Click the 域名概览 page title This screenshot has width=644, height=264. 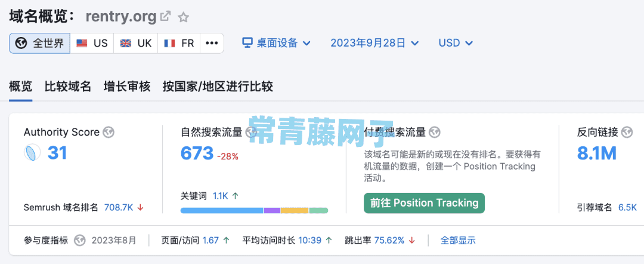tap(41, 17)
